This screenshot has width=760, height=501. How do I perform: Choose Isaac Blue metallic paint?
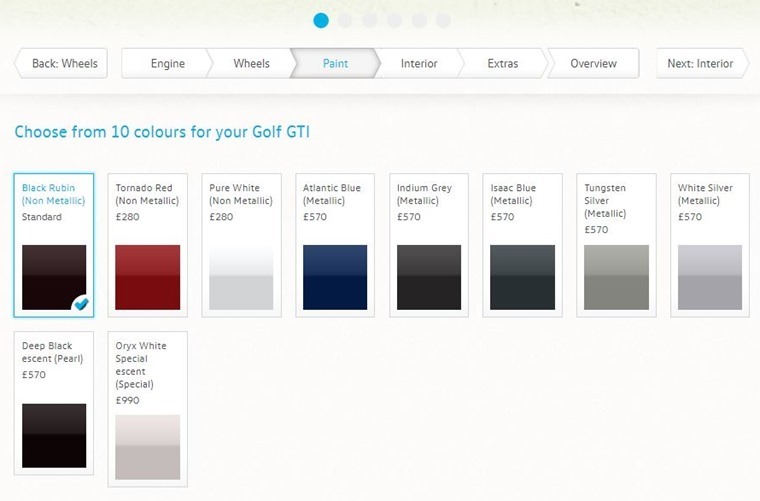pyautogui.click(x=522, y=277)
